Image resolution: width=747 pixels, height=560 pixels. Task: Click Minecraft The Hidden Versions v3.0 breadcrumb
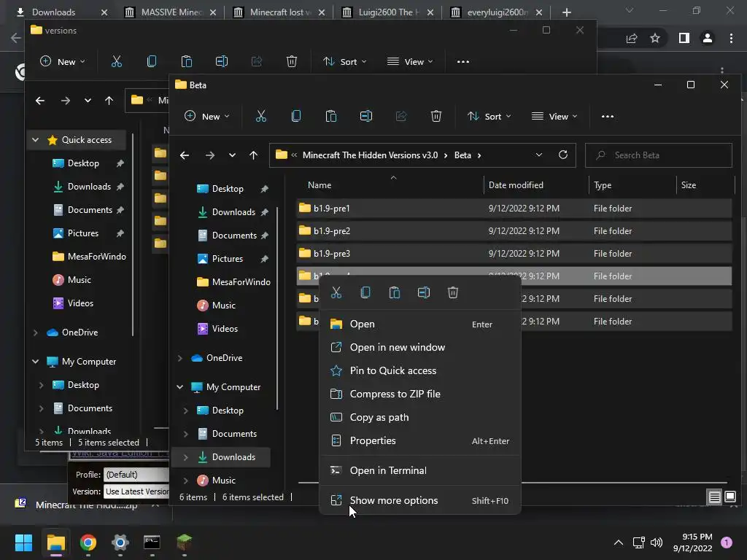[x=370, y=155]
